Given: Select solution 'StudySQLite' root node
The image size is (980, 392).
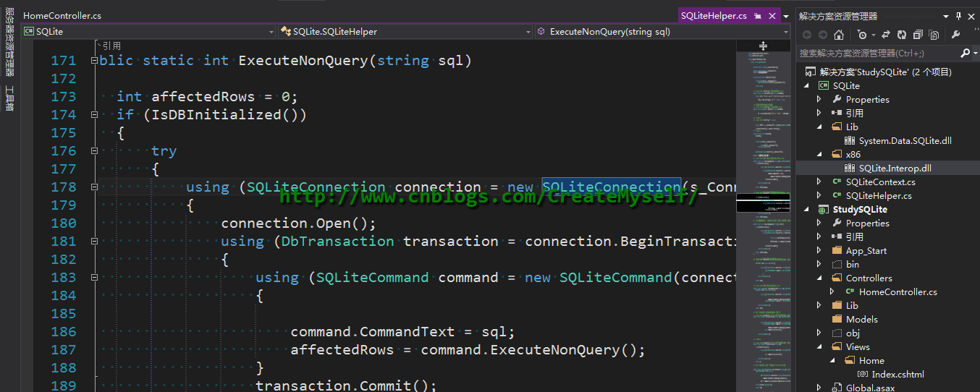Looking at the screenshot, I should pos(885,72).
